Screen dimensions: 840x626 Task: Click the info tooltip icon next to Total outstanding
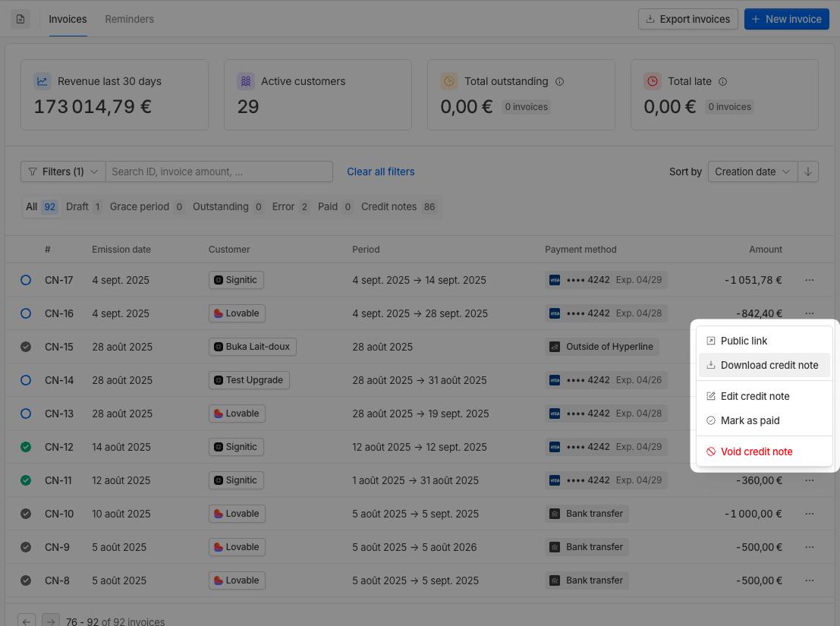point(559,81)
